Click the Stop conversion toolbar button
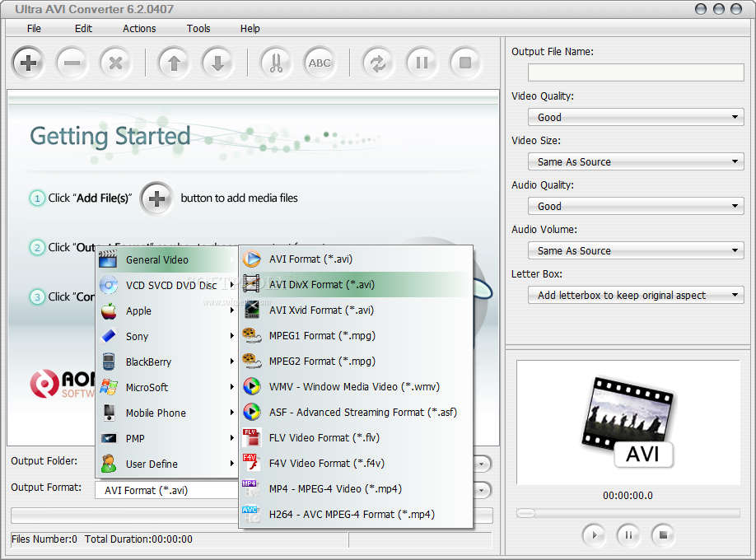Image resolution: width=756 pixels, height=560 pixels. tap(465, 63)
